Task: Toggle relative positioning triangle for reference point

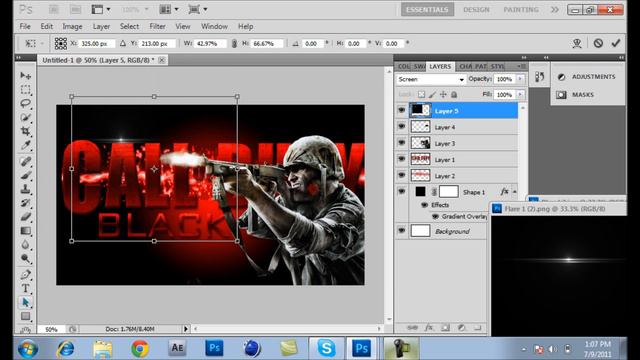Action: (122, 43)
